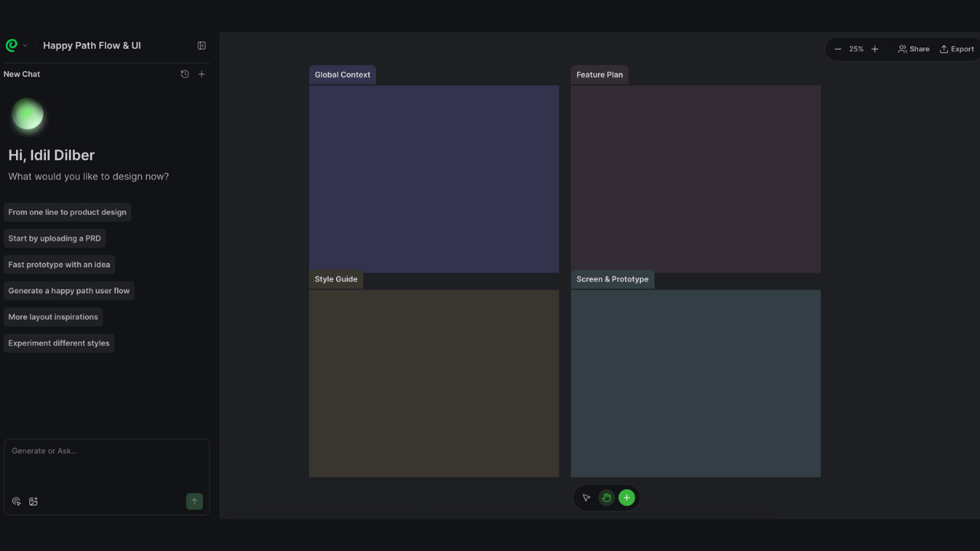Start a new chat with plus icon
Image resolution: width=980 pixels, height=551 pixels.
[202, 74]
